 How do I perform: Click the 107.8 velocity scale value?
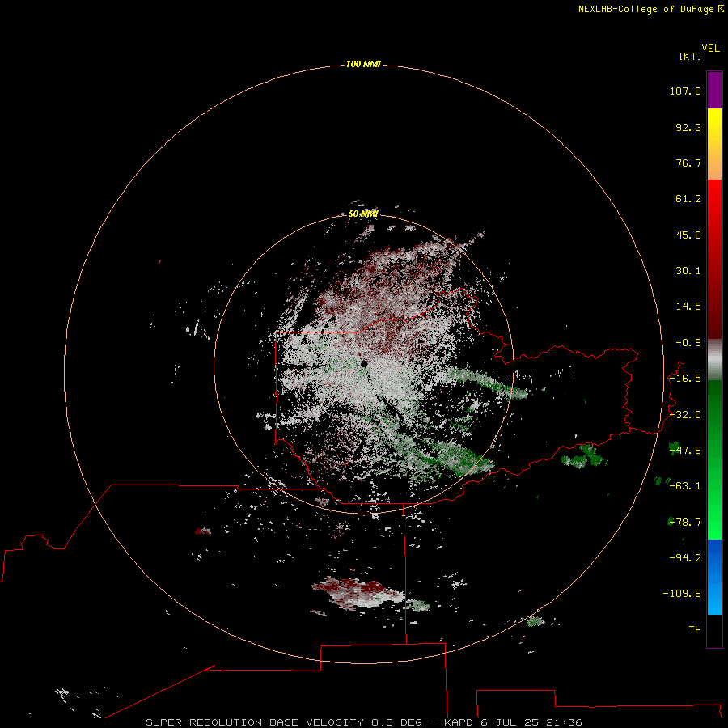tap(685, 91)
